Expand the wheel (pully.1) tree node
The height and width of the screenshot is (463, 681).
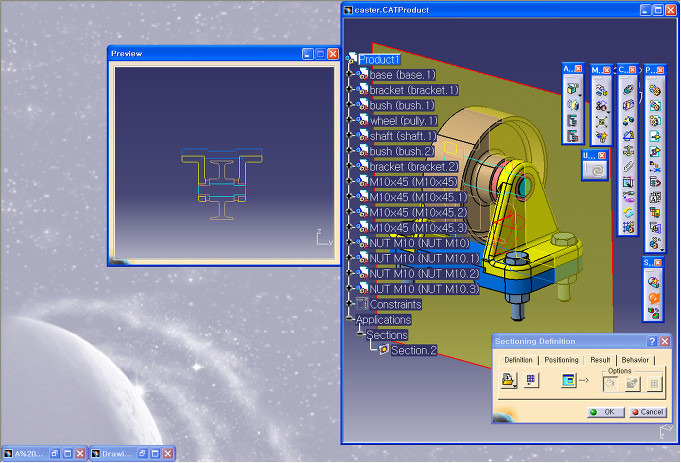[x=349, y=120]
